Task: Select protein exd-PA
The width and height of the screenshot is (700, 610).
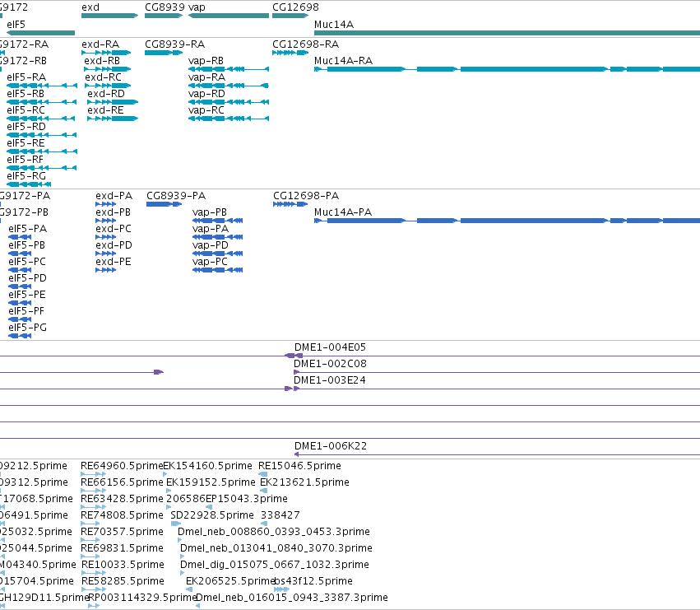Action: pyautogui.click(x=106, y=205)
